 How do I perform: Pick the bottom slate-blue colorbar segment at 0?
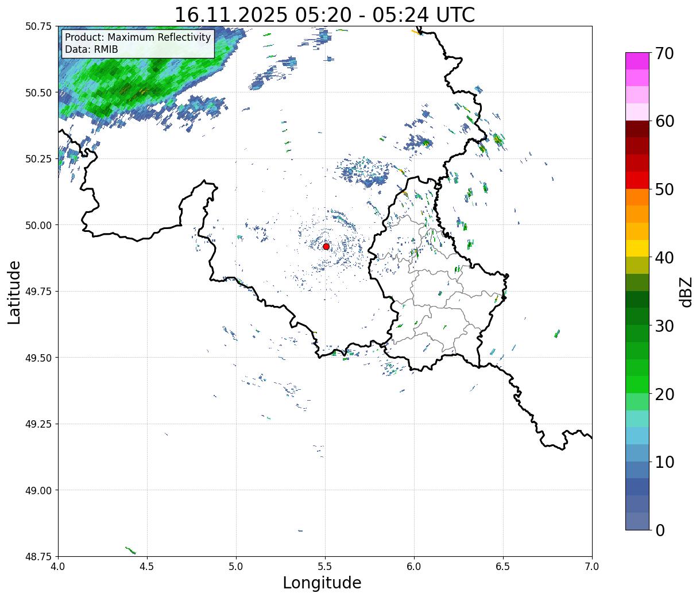point(637,521)
